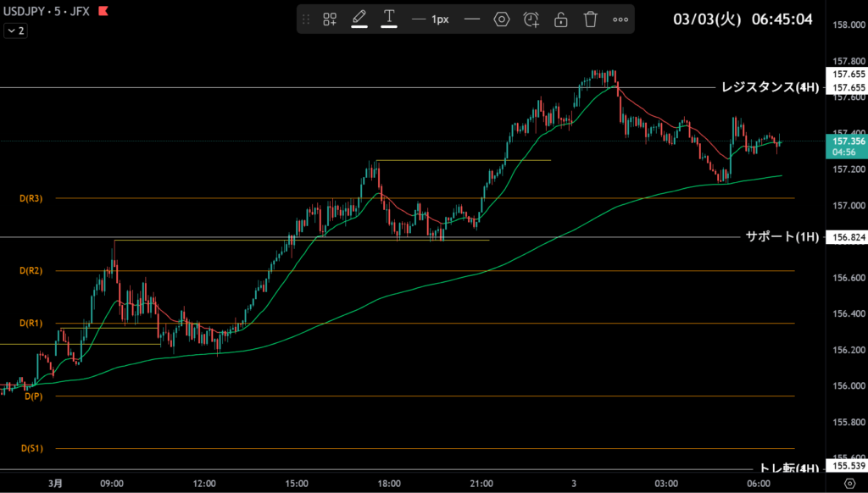The height and width of the screenshot is (493, 868).
Task: Open drawing settings hexagon icon
Action: (x=502, y=19)
